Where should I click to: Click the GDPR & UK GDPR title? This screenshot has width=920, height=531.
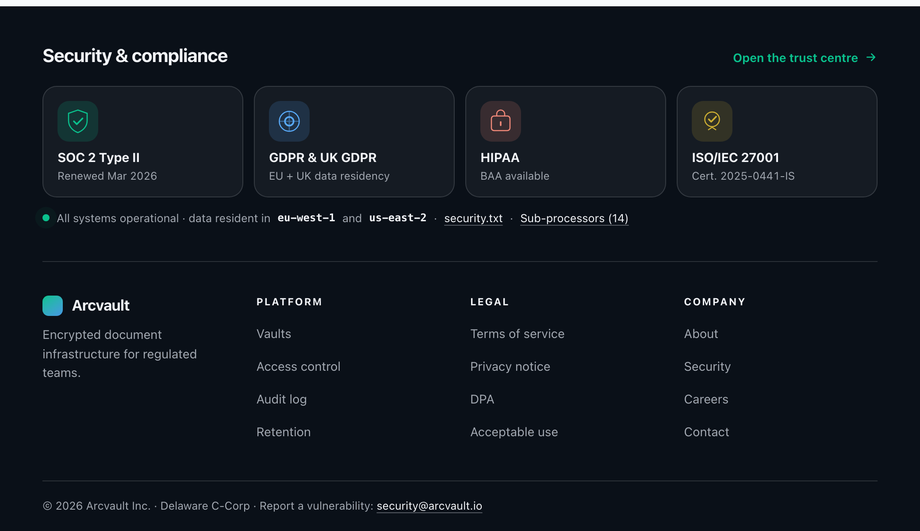pyautogui.click(x=323, y=157)
